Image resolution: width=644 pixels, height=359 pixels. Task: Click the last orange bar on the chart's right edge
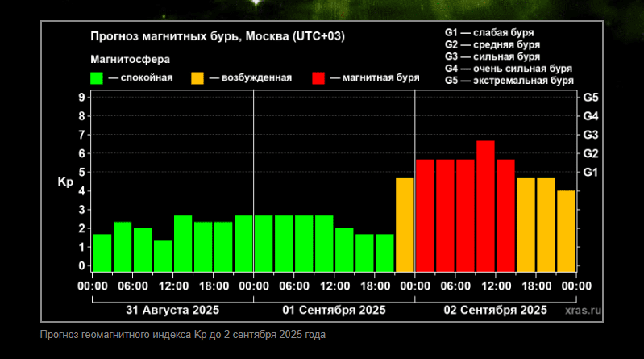point(566,231)
